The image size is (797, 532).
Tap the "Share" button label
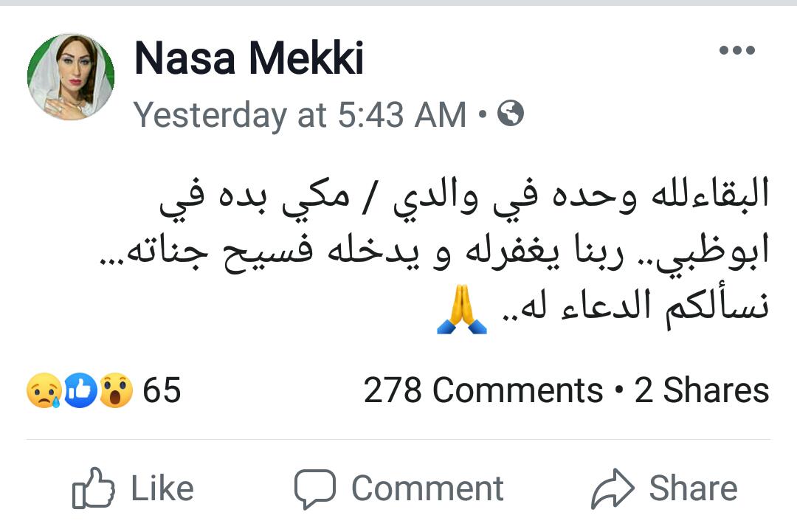click(693, 488)
